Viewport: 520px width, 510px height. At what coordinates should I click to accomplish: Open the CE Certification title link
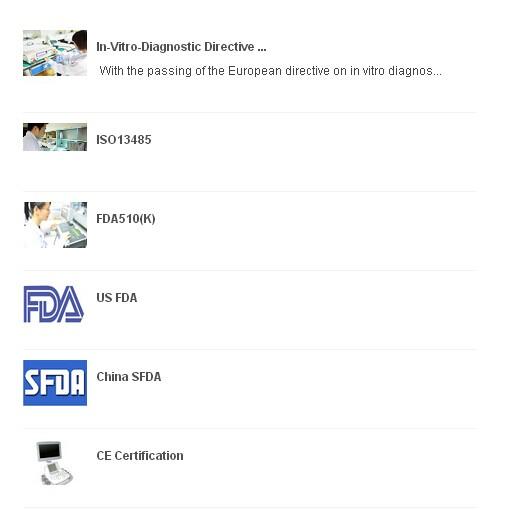(x=140, y=456)
